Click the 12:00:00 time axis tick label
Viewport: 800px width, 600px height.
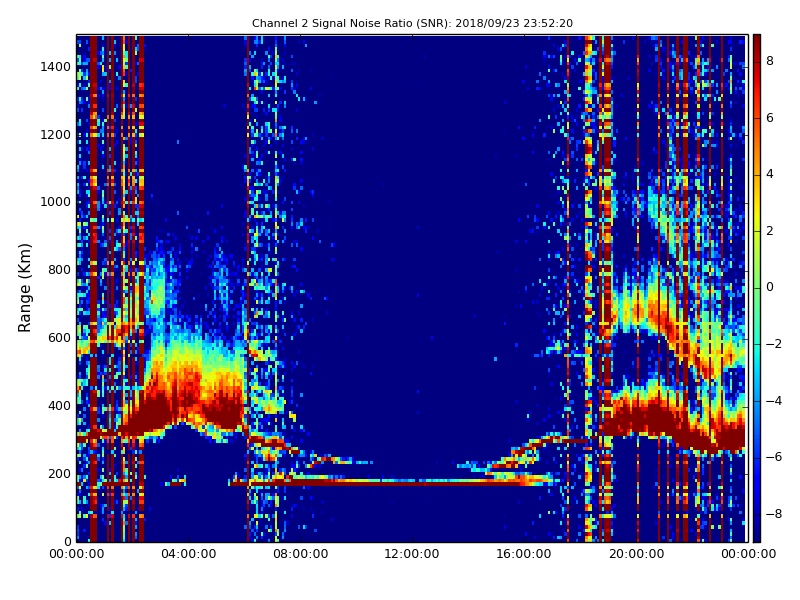(412, 553)
